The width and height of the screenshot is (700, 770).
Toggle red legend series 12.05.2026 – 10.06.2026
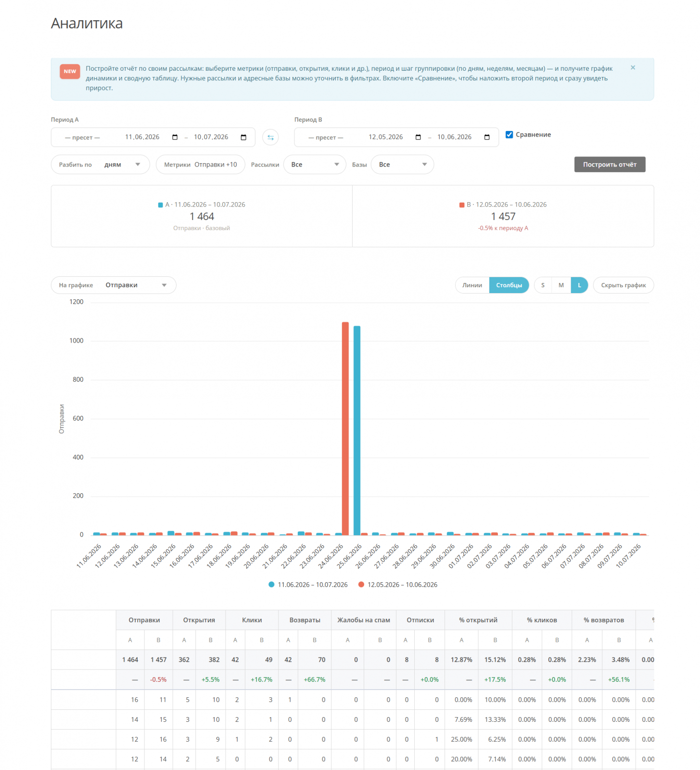[x=398, y=585]
